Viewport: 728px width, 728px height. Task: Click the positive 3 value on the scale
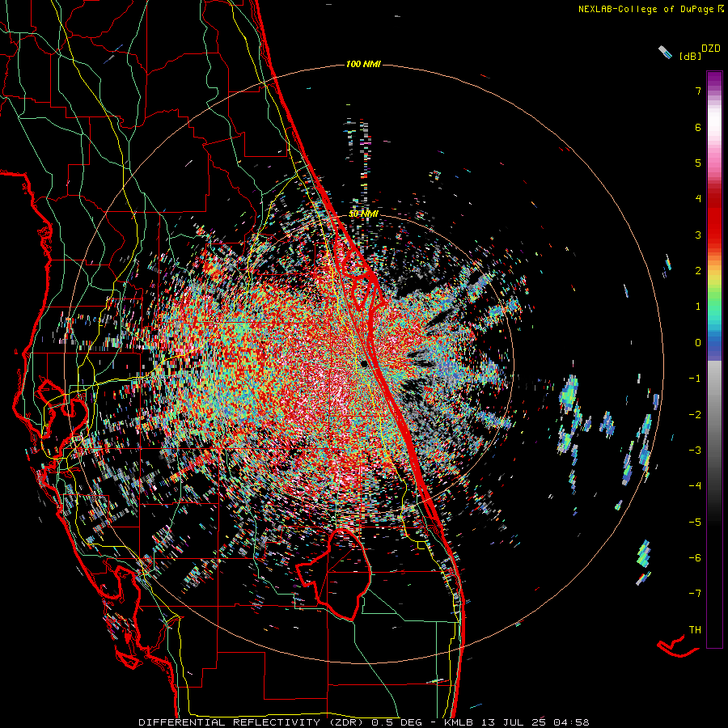point(698,235)
